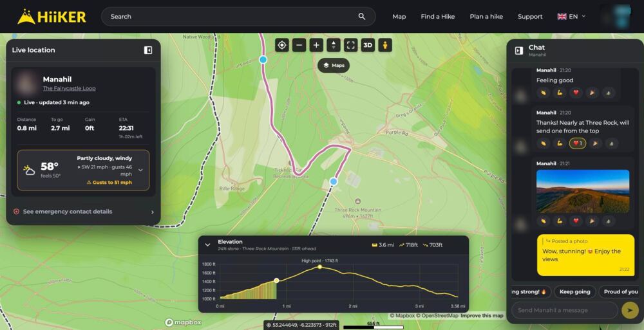React with clap to the photo message
This screenshot has height=330, width=644.
(x=544, y=221)
